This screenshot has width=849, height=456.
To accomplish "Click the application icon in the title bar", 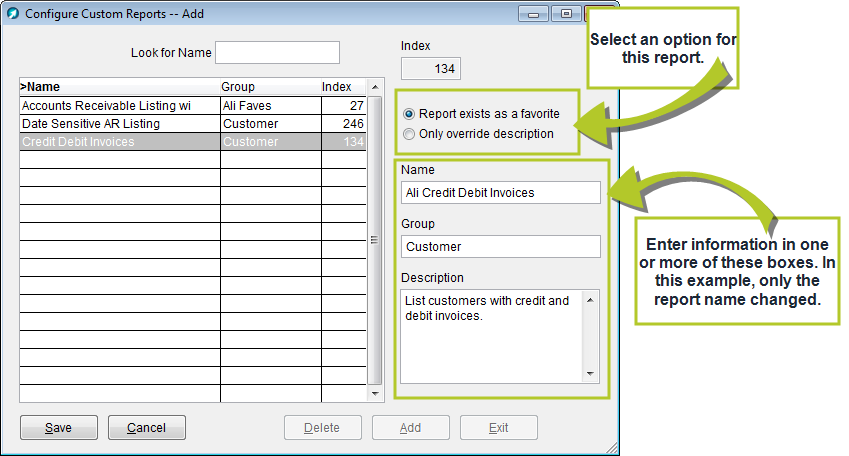I will click(x=13, y=14).
